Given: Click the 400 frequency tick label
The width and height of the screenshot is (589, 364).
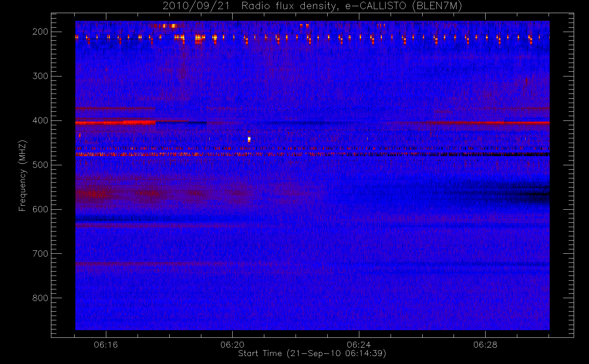Looking at the screenshot, I should [40, 120].
